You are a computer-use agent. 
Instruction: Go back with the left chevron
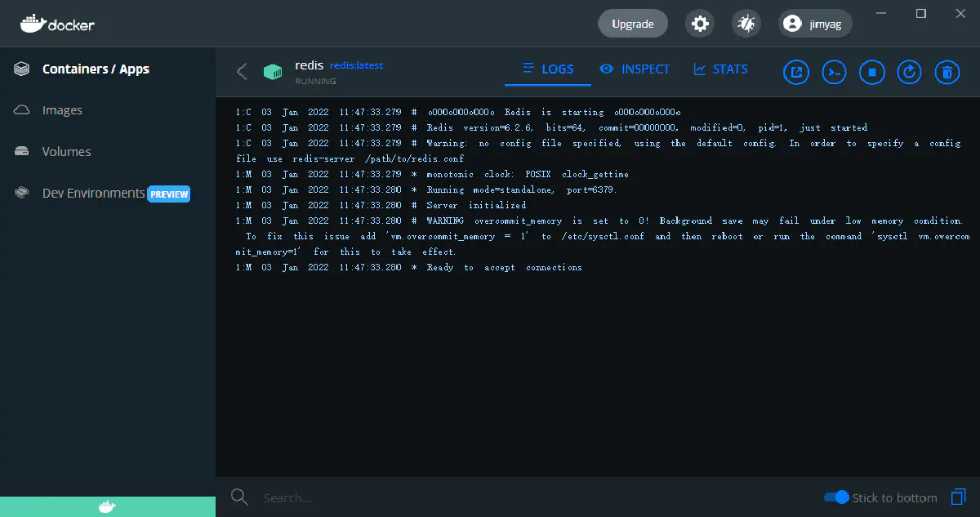(242, 72)
